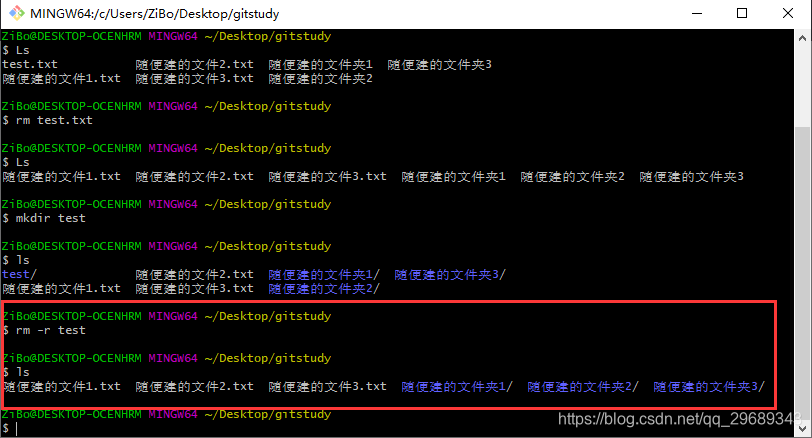Image resolution: width=812 pixels, height=438 pixels.
Task: Click the empty '$' prompt with cursor
Action: pyautogui.click(x=10, y=428)
